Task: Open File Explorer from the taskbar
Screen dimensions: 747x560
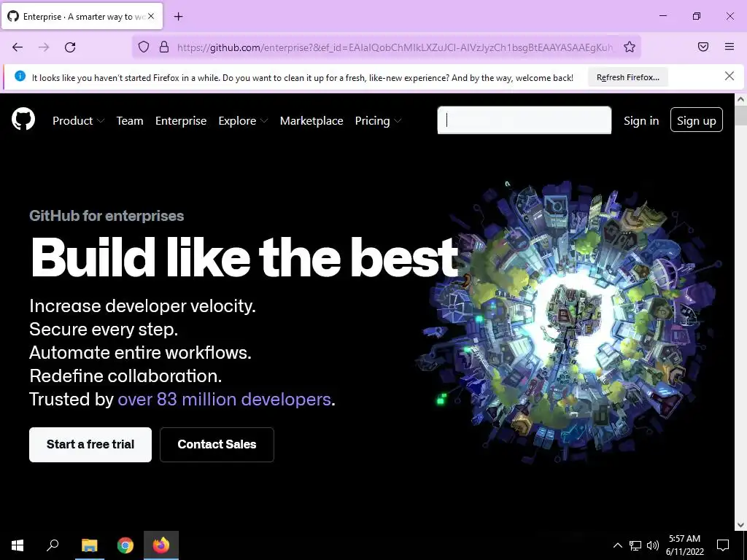Action: point(89,545)
